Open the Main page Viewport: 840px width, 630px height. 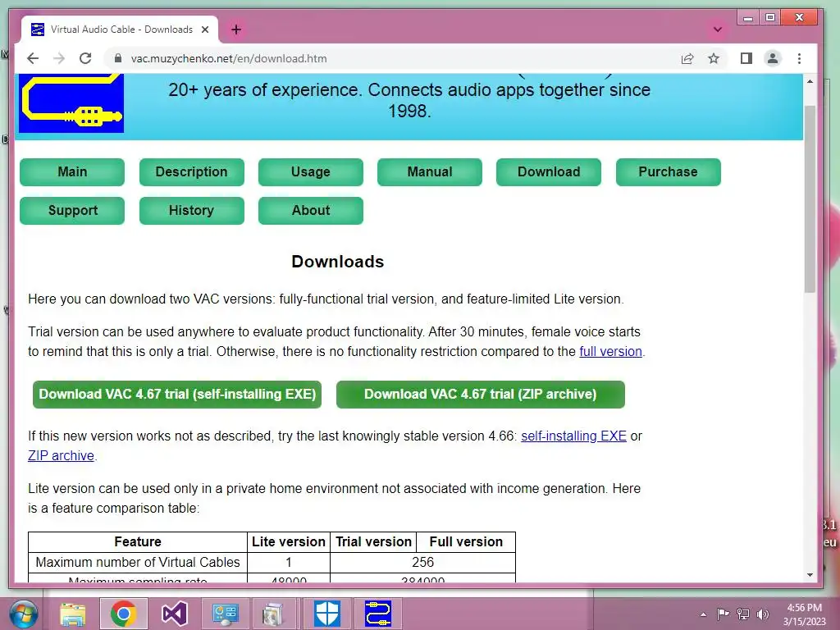pyautogui.click(x=72, y=172)
